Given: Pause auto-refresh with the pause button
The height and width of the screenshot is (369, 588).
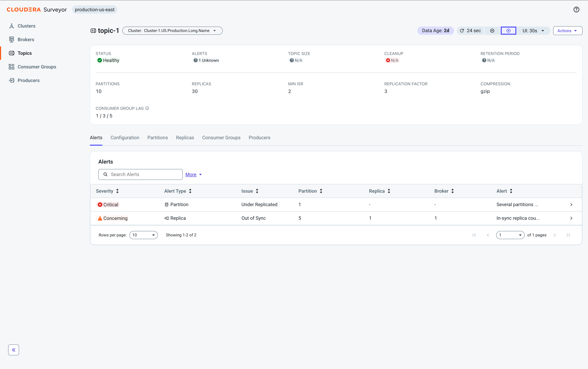Looking at the screenshot, I should [492, 31].
